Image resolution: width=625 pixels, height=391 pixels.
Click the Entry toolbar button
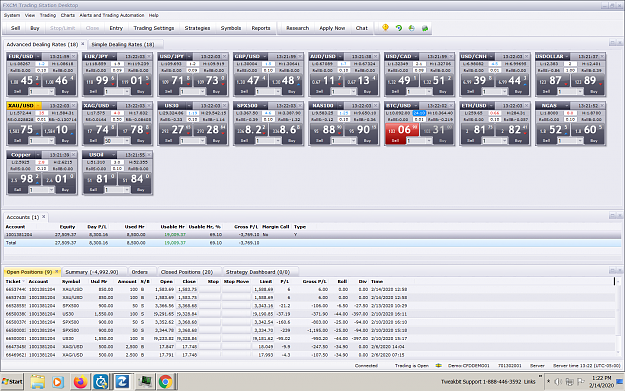tap(116, 28)
